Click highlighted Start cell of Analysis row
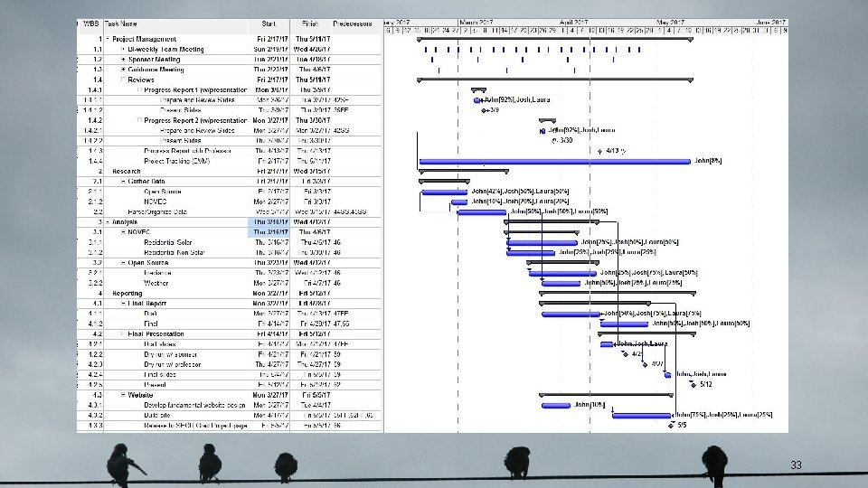 [269, 222]
